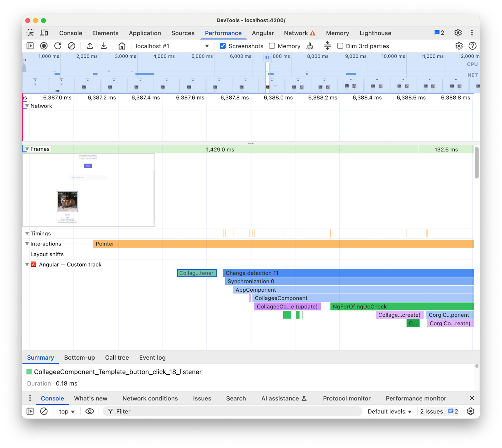
Task: Collapse the Frames section
Action: (x=27, y=149)
